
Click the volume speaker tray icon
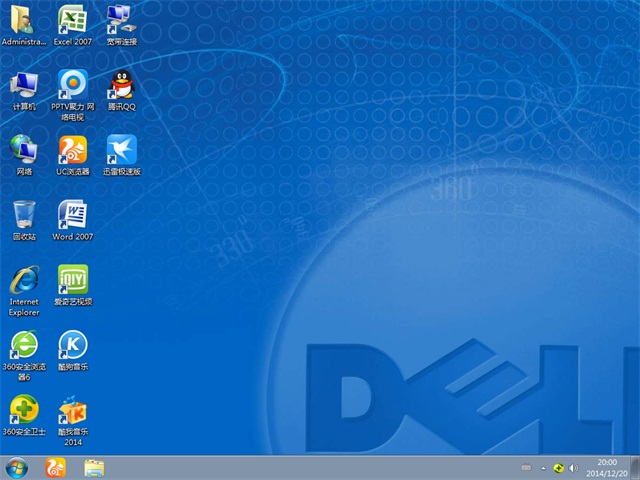[x=574, y=468]
